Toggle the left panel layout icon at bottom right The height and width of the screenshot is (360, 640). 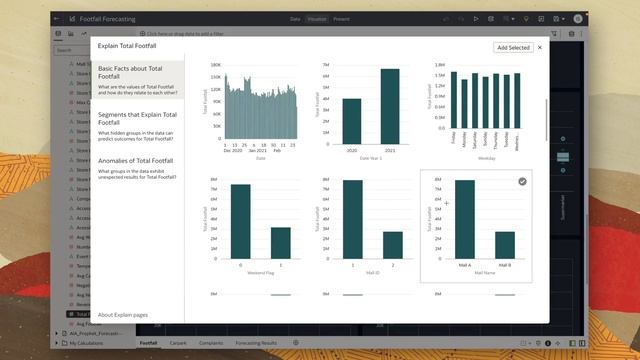click(x=573, y=343)
